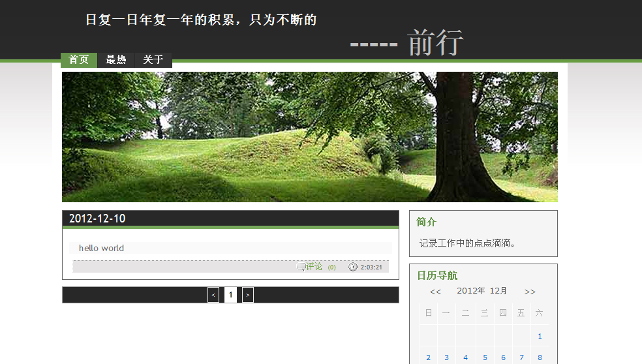The height and width of the screenshot is (364, 642).
Task: Select calendar day 2
Action: 428,357
